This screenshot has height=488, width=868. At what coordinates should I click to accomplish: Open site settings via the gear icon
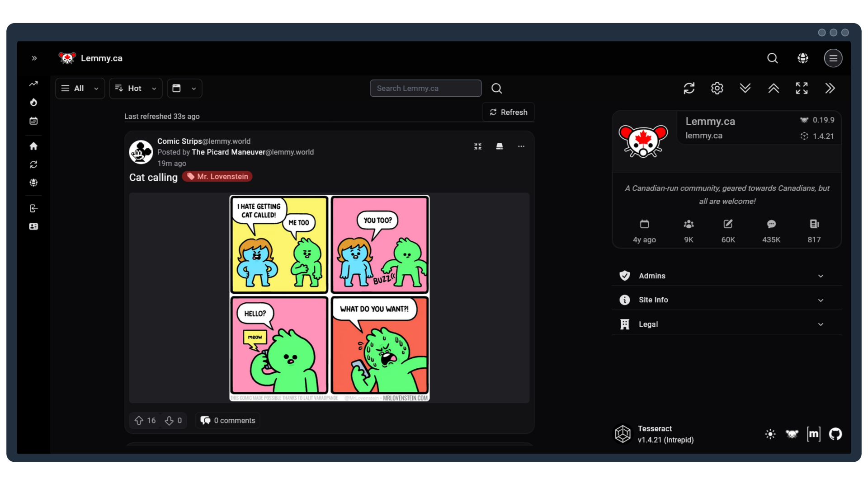click(717, 88)
